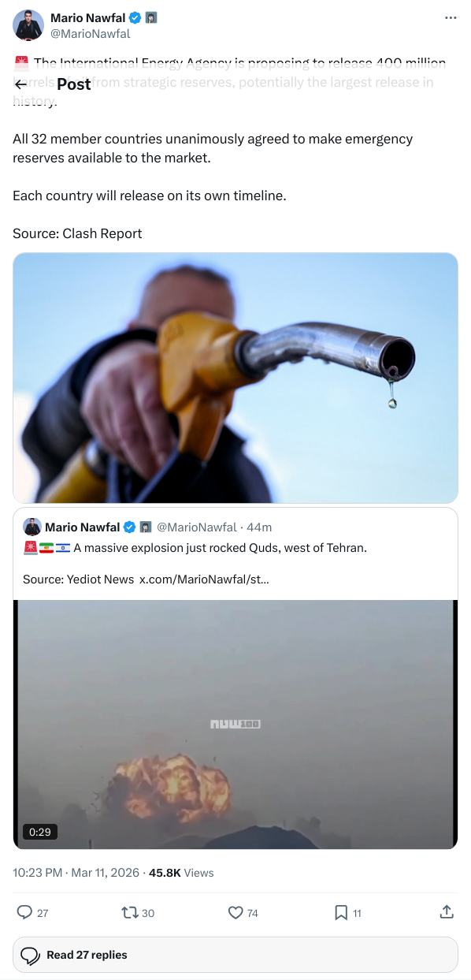Open the three-dot more options menu
The image size is (471, 980).
pos(451,17)
